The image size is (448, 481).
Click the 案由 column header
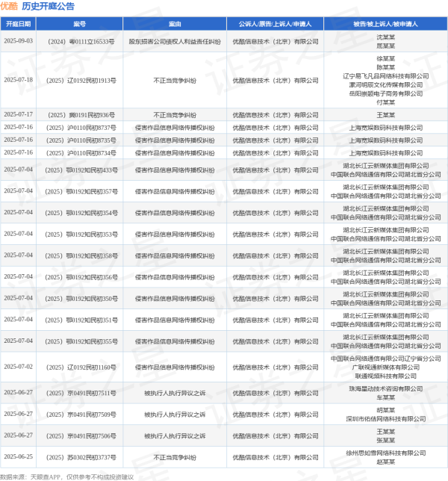174,25
